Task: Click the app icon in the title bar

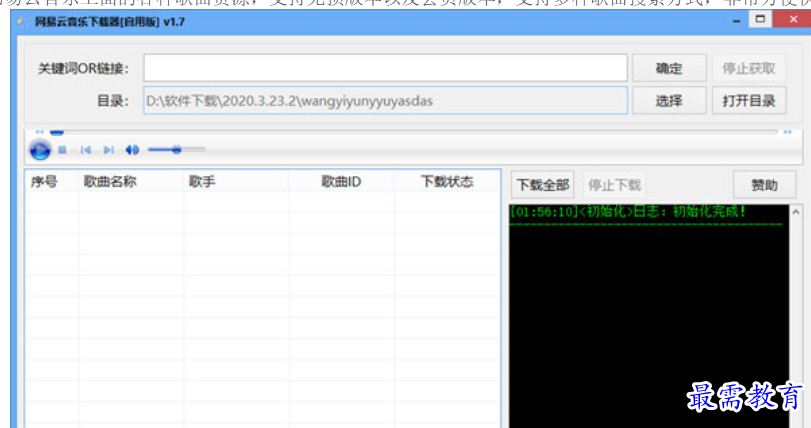Action: pyautogui.click(x=21, y=22)
